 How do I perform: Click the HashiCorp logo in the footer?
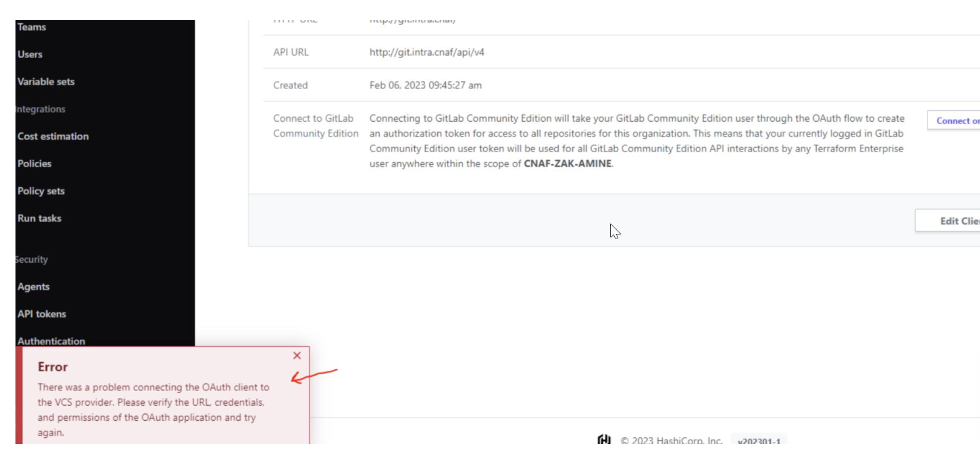point(604,440)
